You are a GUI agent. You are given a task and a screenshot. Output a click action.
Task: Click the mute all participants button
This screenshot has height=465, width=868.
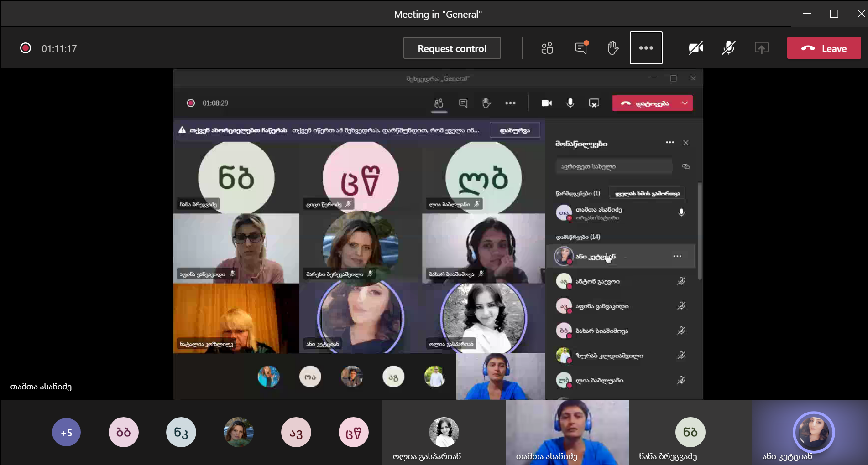coord(647,193)
